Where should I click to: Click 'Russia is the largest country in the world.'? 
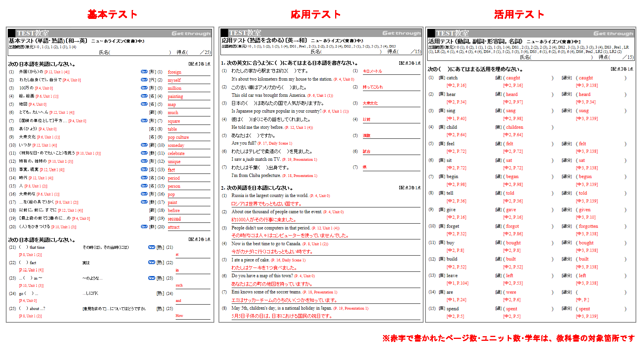(270, 195)
